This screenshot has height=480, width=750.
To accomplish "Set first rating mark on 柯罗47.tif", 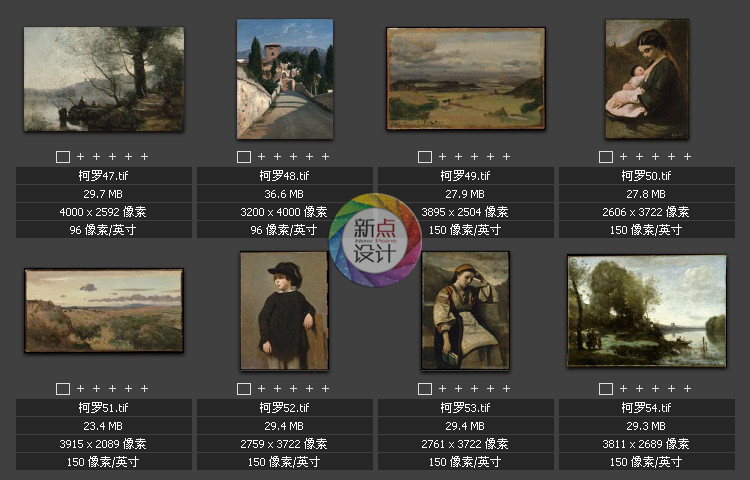I will tap(80, 156).
